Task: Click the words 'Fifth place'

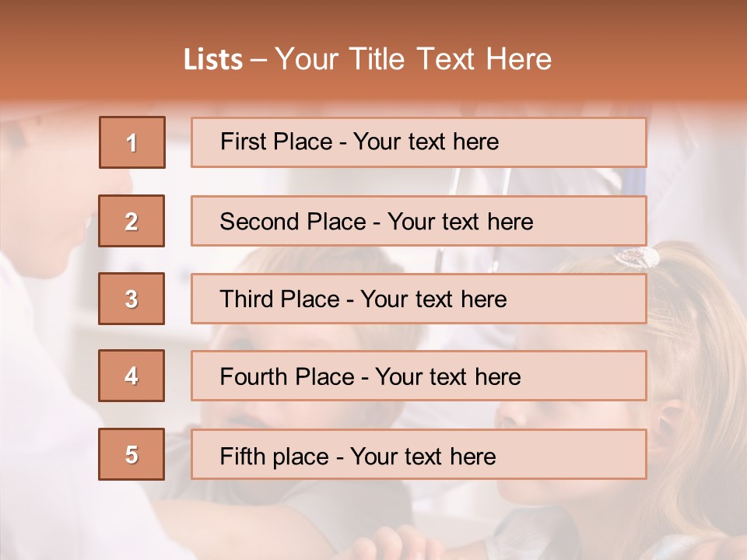Action: coord(275,456)
